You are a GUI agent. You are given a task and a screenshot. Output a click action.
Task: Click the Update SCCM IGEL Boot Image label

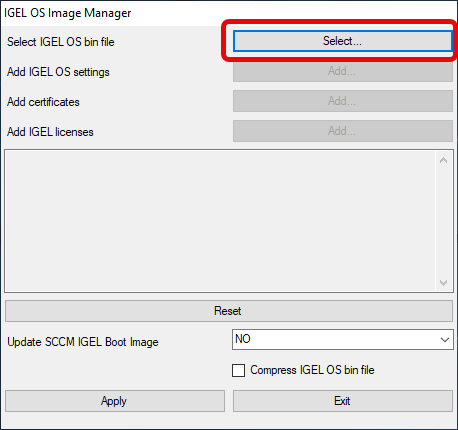tap(83, 342)
